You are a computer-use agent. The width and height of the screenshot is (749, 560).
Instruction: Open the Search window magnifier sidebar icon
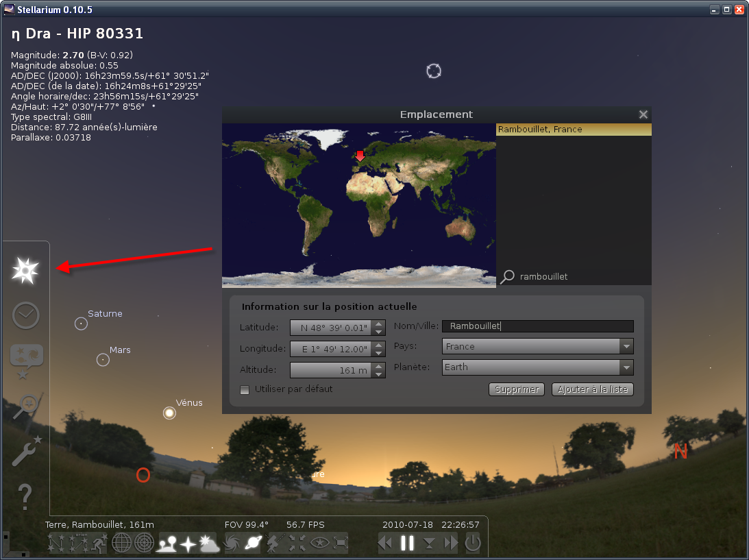click(26, 406)
